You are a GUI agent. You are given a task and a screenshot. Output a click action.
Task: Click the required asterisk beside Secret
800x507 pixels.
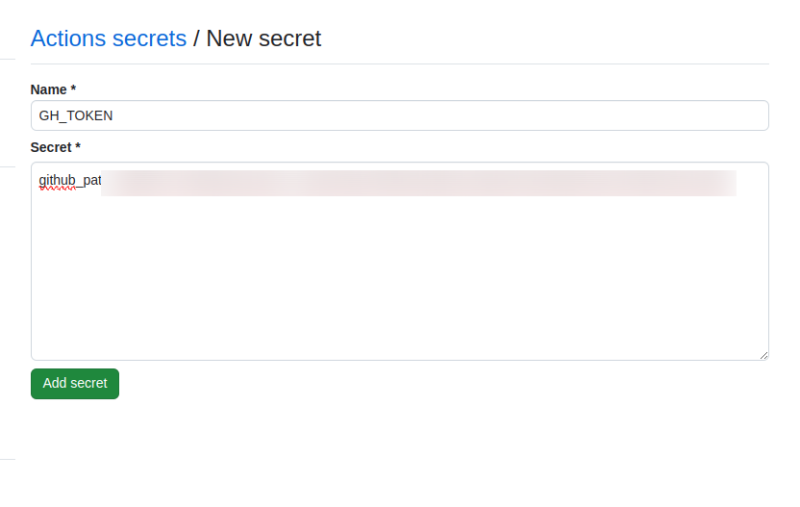coord(77,147)
